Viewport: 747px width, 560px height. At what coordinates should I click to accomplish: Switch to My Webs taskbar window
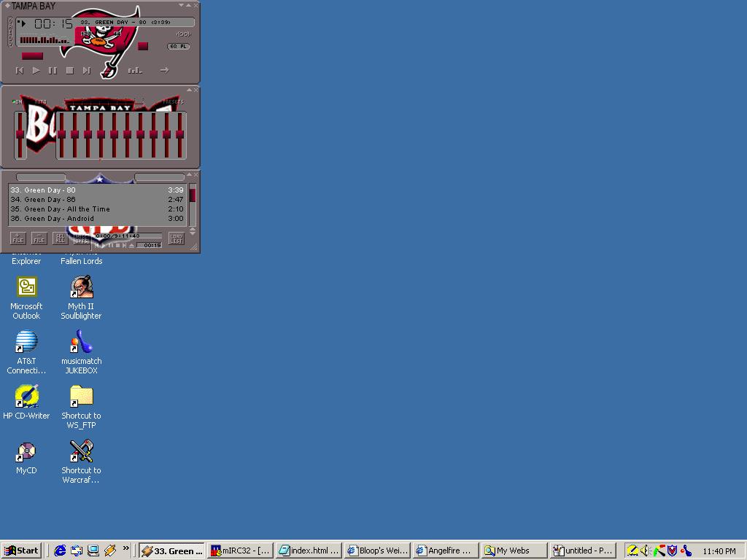click(515, 551)
